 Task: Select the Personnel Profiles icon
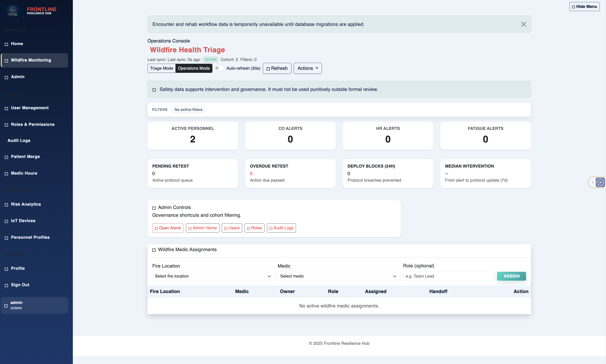tap(6, 238)
